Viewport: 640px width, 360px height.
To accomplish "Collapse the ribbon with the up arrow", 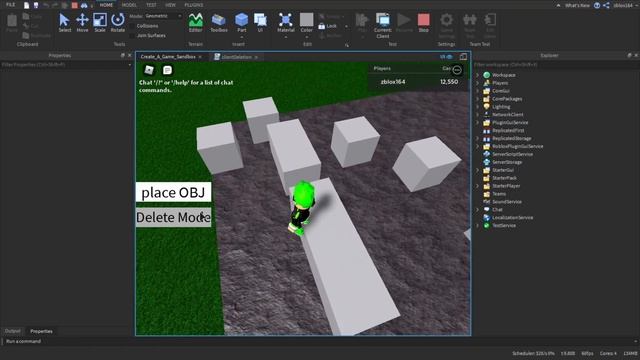I will click(558, 5).
